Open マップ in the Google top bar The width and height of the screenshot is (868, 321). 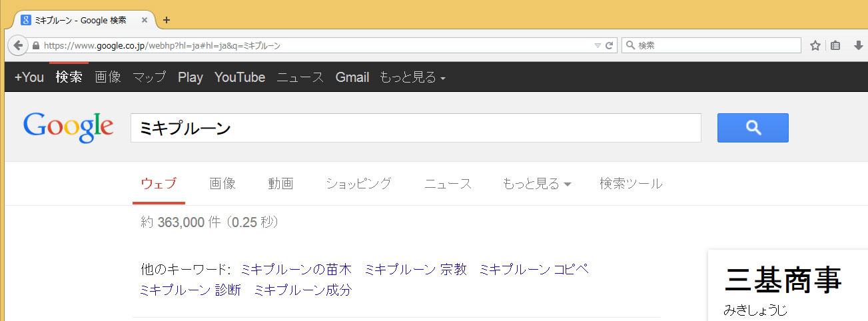(x=149, y=77)
